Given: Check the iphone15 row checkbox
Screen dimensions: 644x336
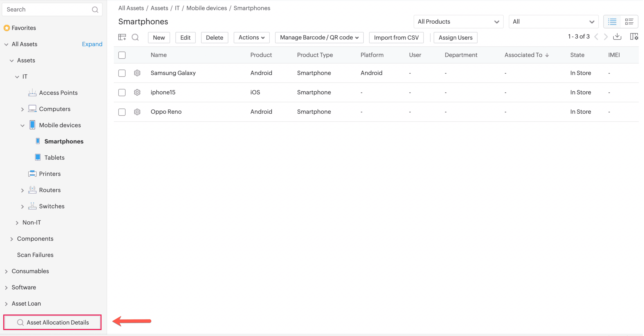Looking at the screenshot, I should 122,92.
